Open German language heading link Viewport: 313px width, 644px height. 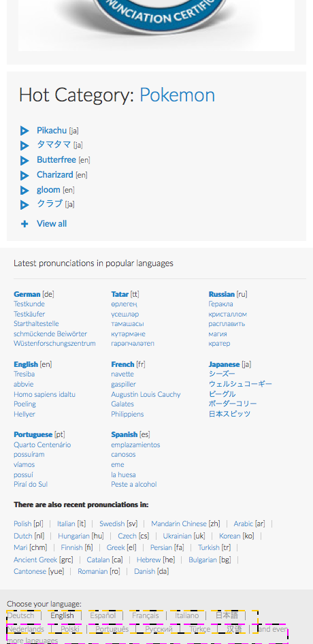click(27, 294)
